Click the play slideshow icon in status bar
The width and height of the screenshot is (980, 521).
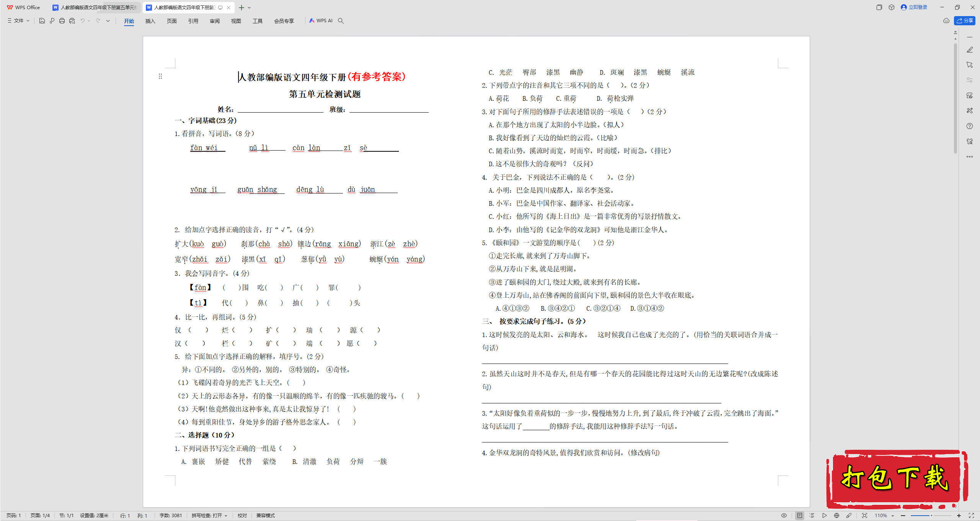coord(825,516)
